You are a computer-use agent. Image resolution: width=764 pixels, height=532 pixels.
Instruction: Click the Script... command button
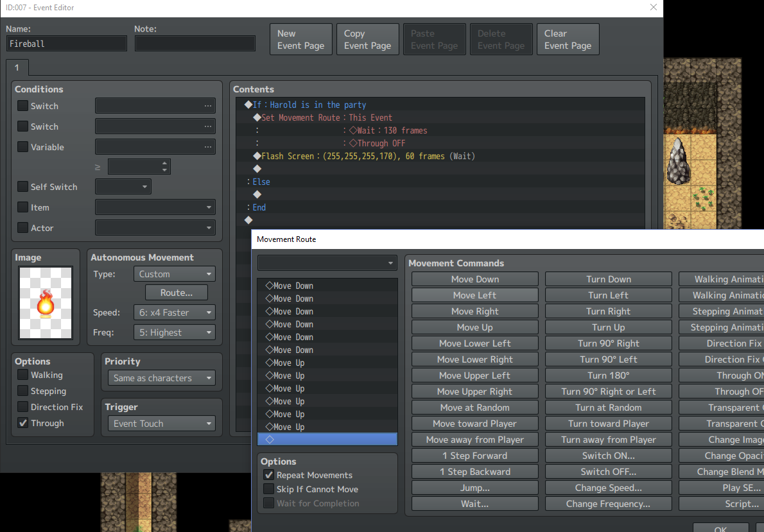tap(721, 504)
